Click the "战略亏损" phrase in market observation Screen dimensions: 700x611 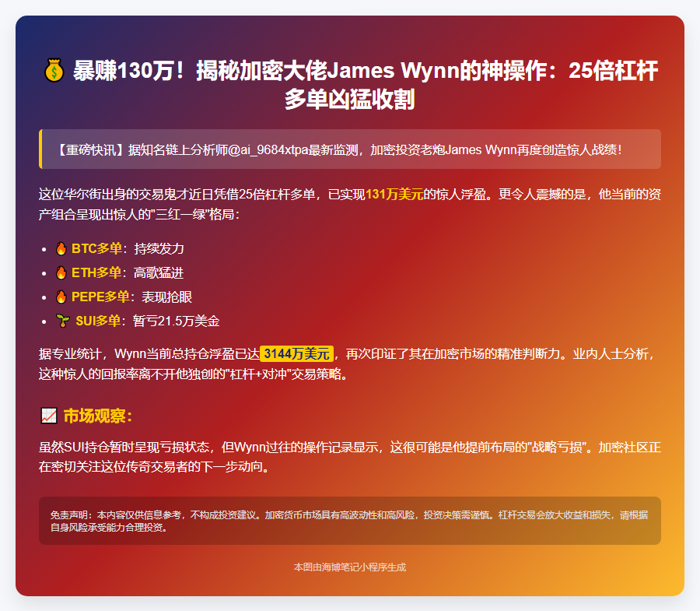(x=556, y=447)
